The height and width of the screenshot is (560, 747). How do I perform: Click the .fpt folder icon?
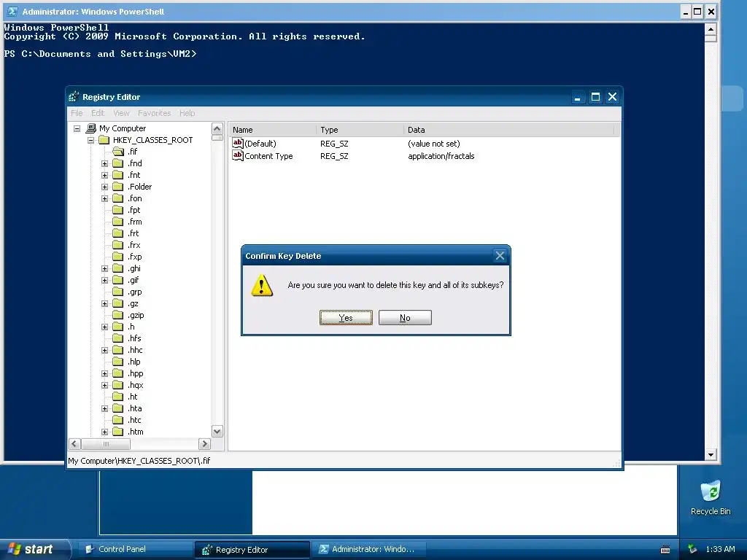(x=117, y=210)
